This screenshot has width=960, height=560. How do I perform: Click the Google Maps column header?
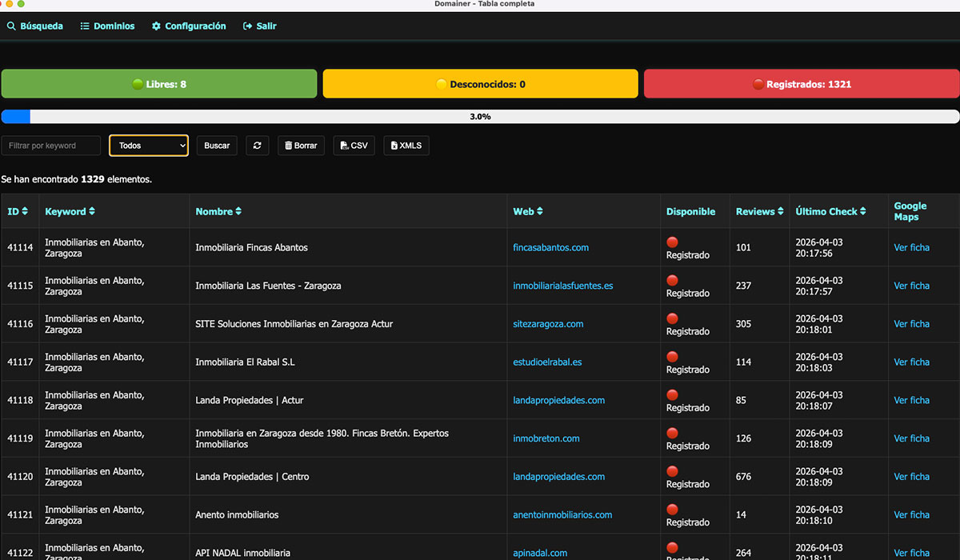[910, 211]
